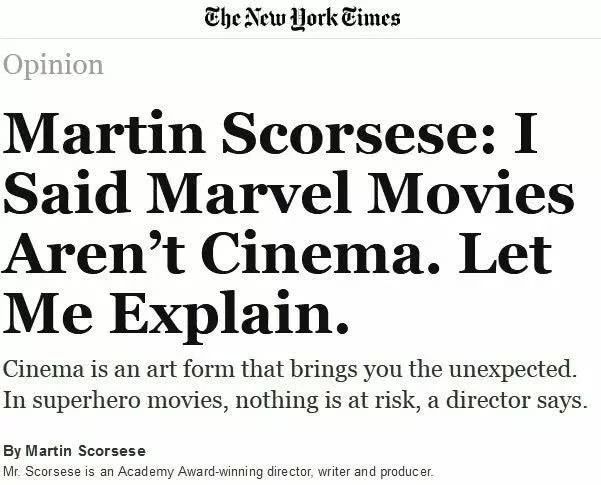Image resolution: width=601 pixels, height=485 pixels.
Task: Click summary line starting "In superhero movies"
Action: (x=294, y=401)
